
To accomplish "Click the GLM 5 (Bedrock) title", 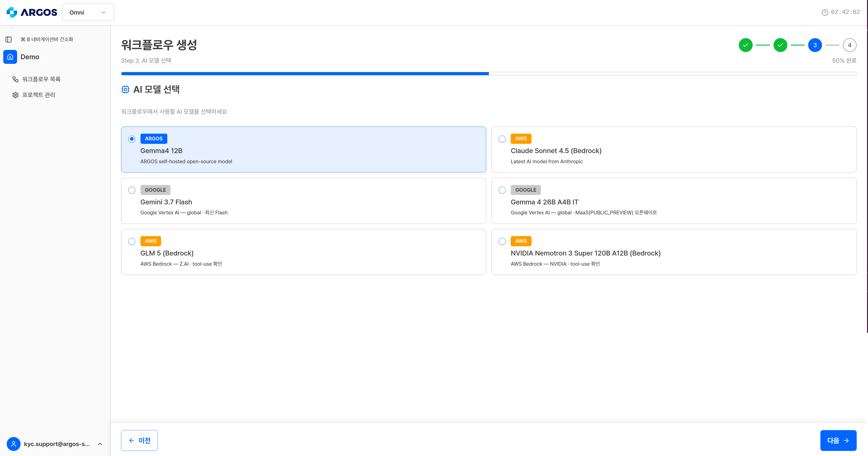I will tap(167, 253).
